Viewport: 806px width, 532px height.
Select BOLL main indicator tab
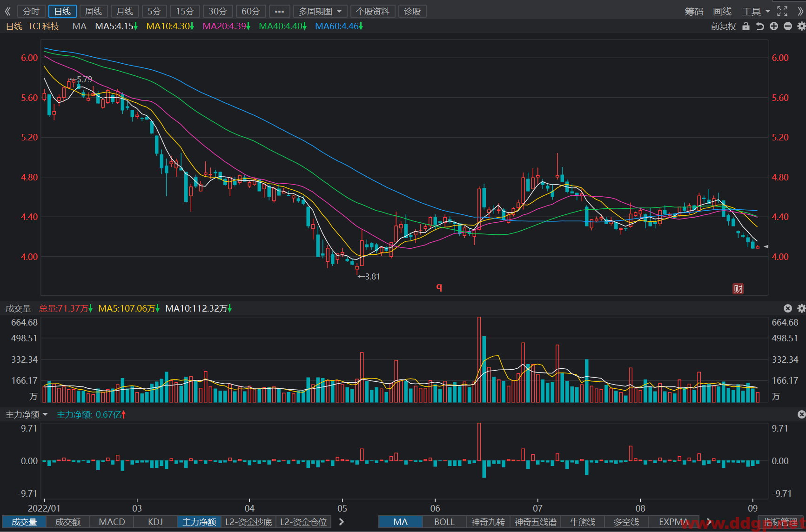click(444, 522)
